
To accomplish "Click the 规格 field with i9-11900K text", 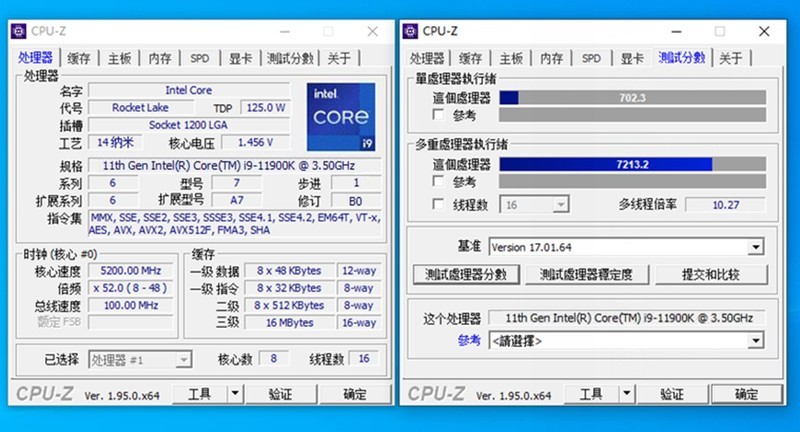I will pos(235,165).
